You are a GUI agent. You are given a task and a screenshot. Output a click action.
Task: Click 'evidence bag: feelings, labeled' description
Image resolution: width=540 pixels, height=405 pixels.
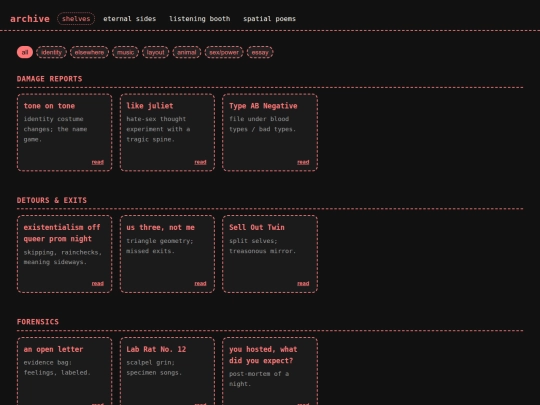[x=57, y=367]
